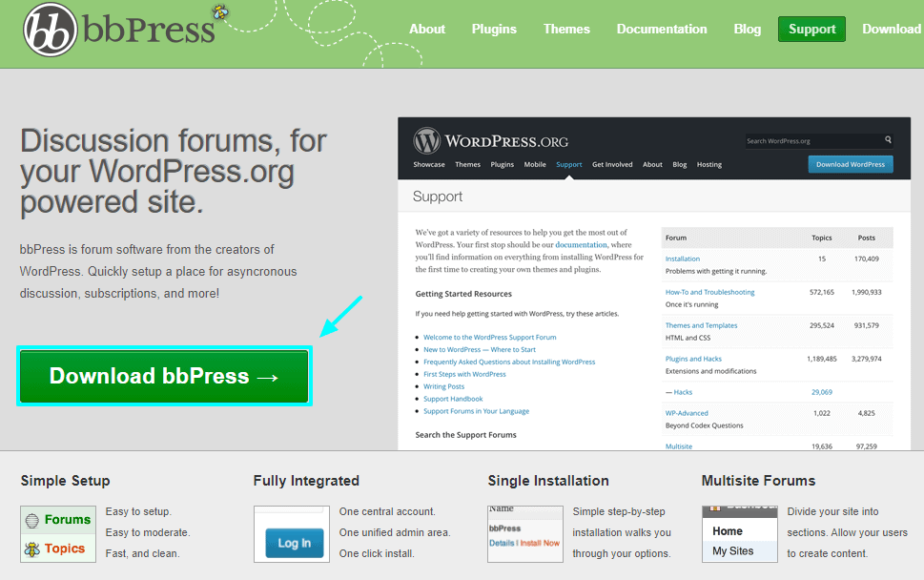
Task: Open the Plugins menu item
Action: 494,29
